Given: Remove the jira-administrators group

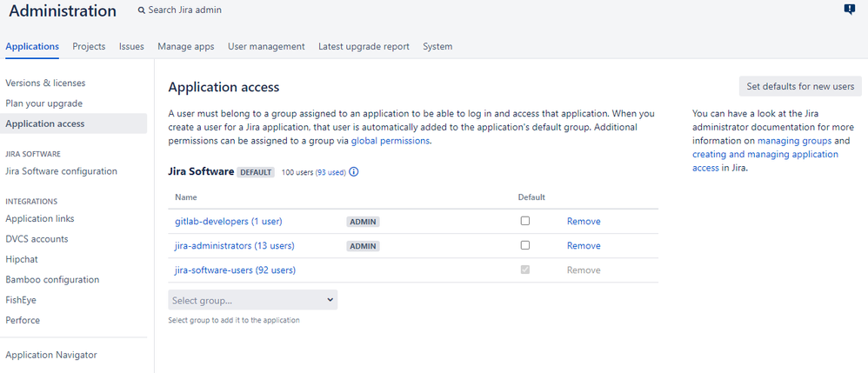Looking at the screenshot, I should point(584,246).
